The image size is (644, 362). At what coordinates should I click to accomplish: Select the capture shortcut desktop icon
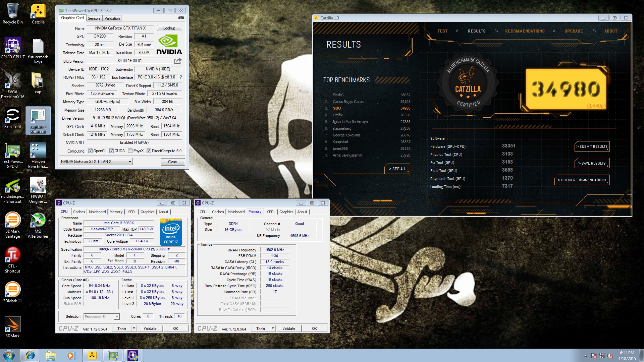click(38, 121)
